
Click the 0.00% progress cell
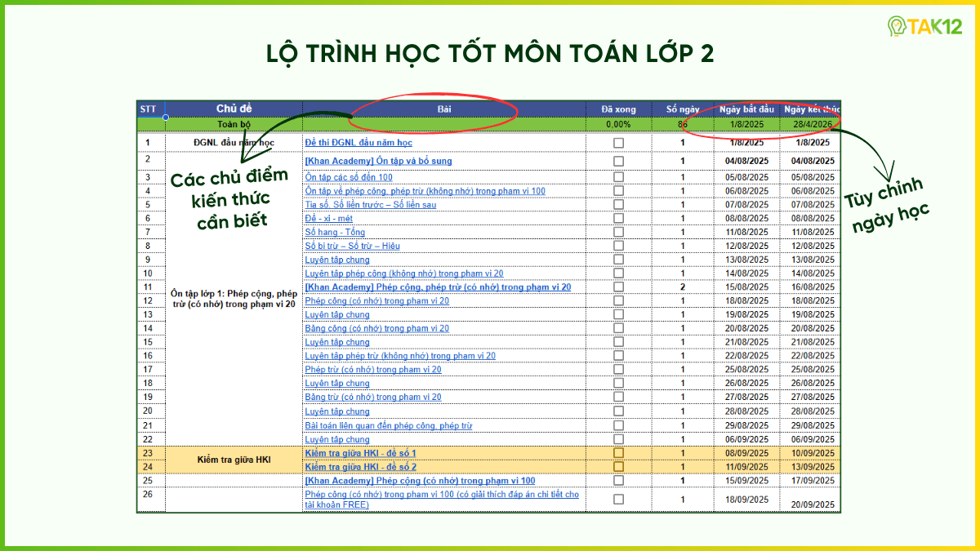click(x=618, y=124)
